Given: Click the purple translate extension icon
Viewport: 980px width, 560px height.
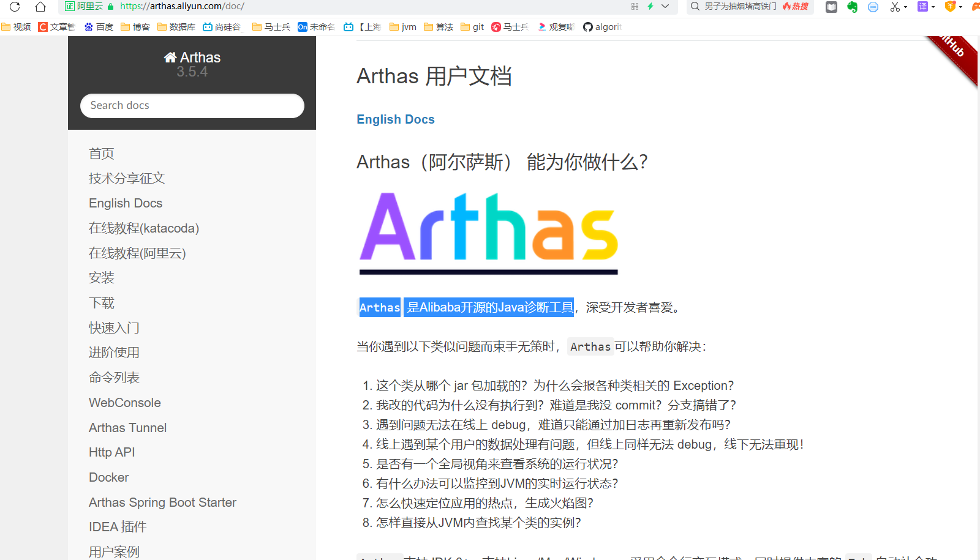Looking at the screenshot, I should [x=922, y=7].
